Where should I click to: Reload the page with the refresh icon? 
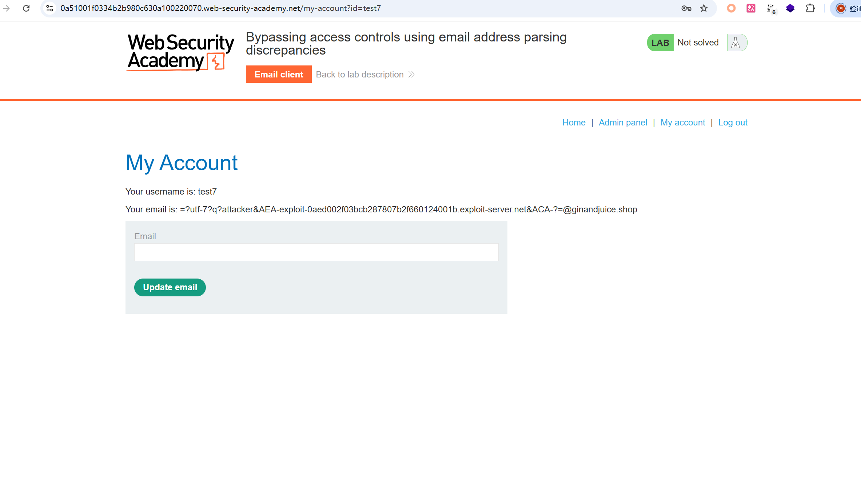click(26, 8)
